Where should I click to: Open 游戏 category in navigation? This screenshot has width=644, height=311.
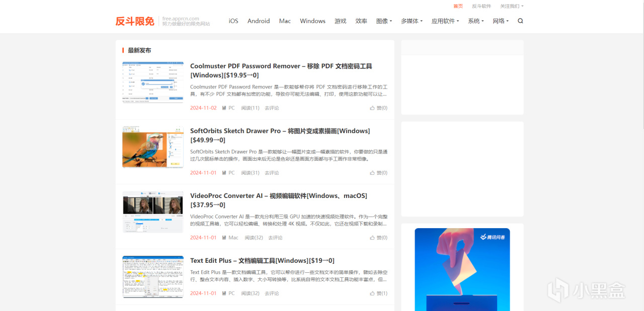(x=341, y=21)
